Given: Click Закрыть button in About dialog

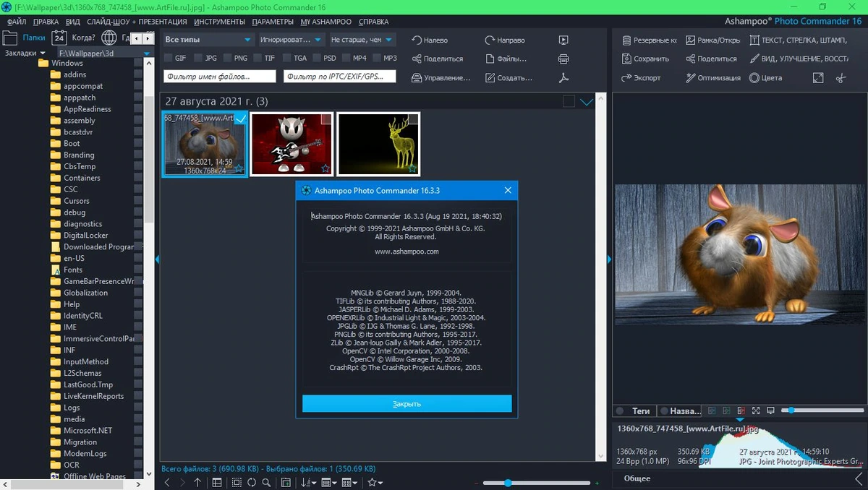Looking at the screenshot, I should (407, 403).
